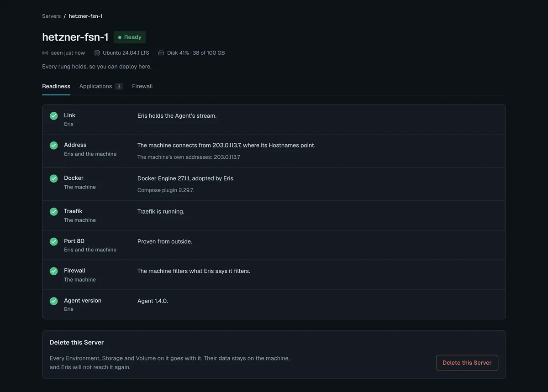This screenshot has width=548, height=392.
Task: Click 'Compose plugin 2.29.7.' text
Action: 165,190
